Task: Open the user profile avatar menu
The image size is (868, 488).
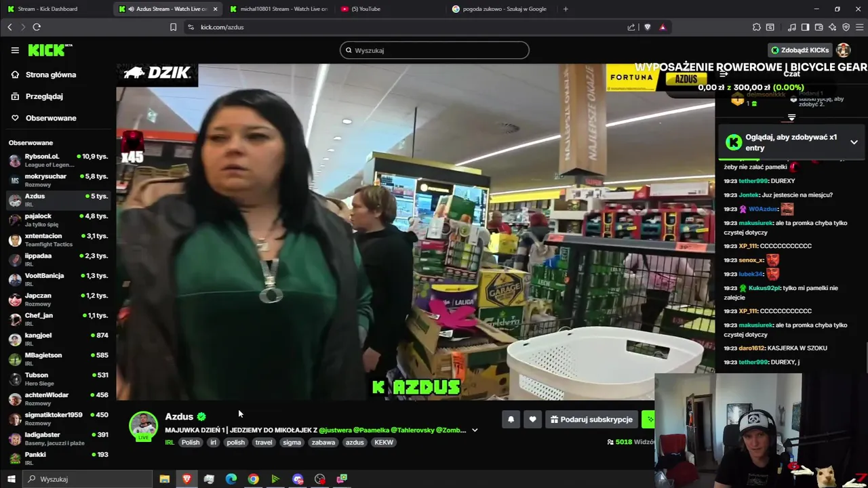Action: (x=844, y=50)
